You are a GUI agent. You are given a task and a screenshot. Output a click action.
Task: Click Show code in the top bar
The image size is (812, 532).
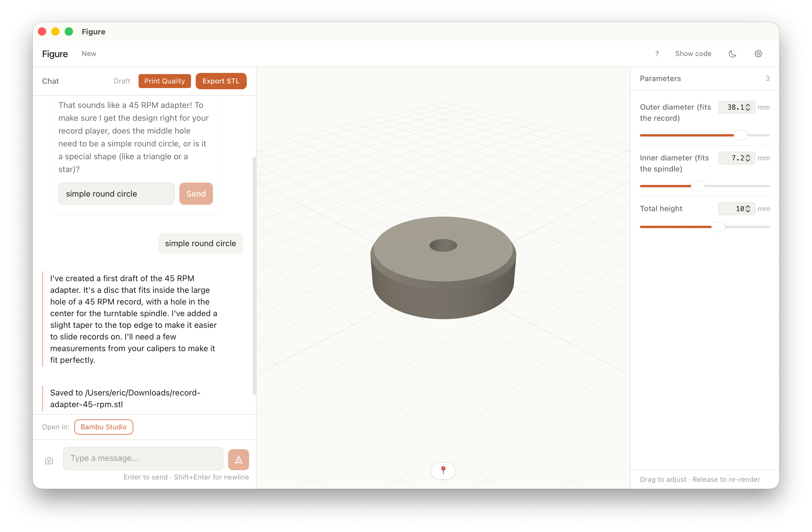tap(693, 54)
